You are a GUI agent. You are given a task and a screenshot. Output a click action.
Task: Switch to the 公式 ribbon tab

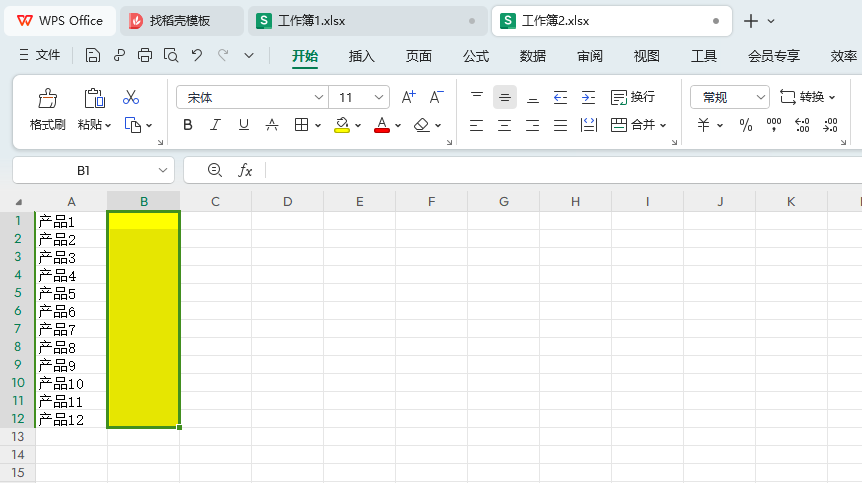(476, 56)
